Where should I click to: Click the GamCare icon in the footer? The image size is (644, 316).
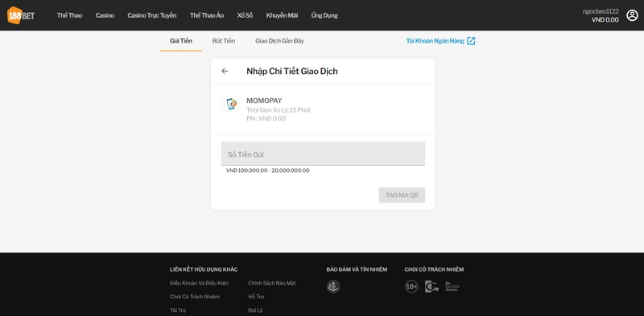click(431, 286)
